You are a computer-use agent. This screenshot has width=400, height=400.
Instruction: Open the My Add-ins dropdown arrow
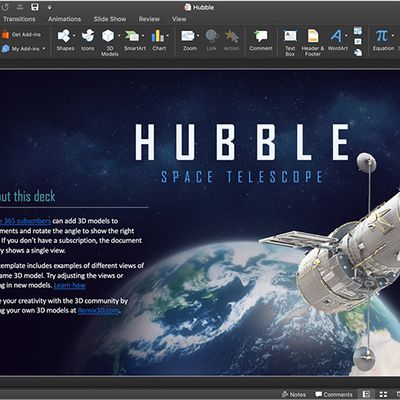coord(43,49)
